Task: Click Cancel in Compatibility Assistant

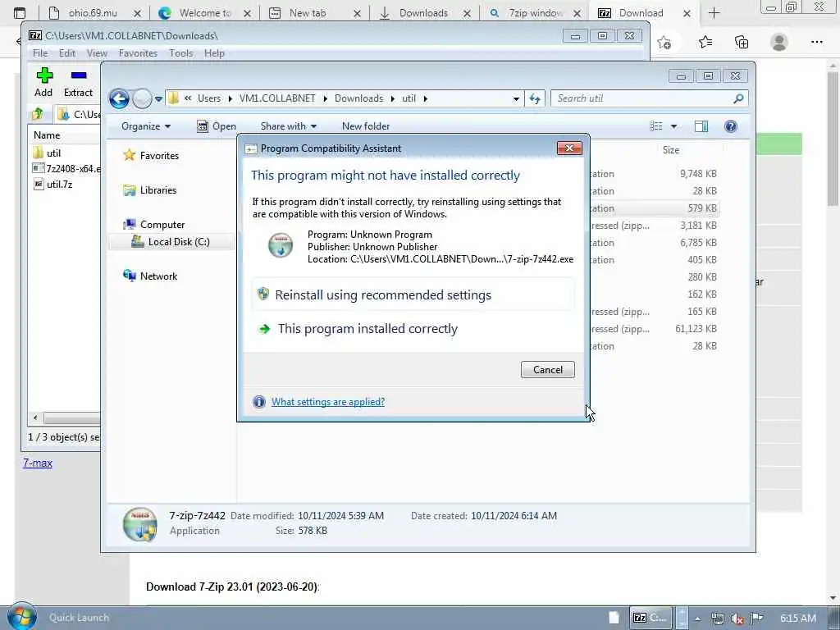Action: pyautogui.click(x=547, y=370)
